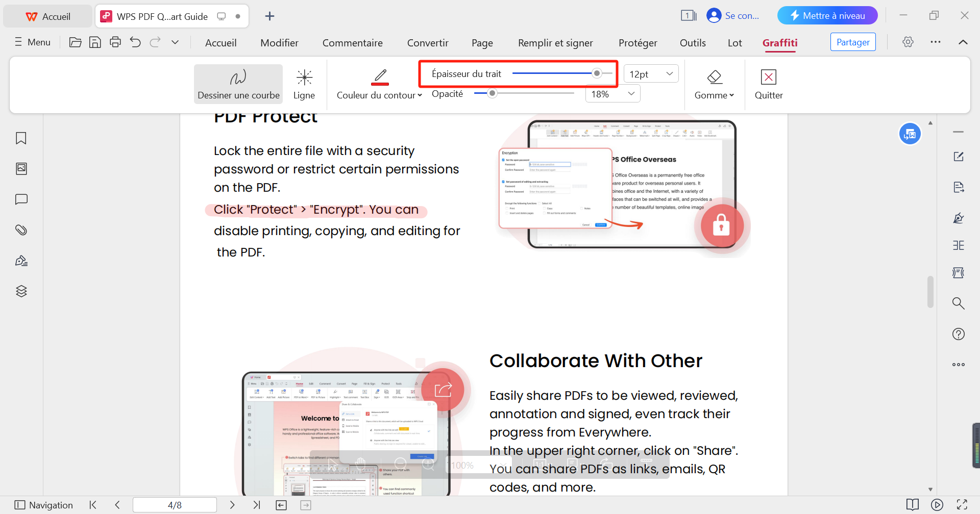Go to the next page

(x=232, y=505)
